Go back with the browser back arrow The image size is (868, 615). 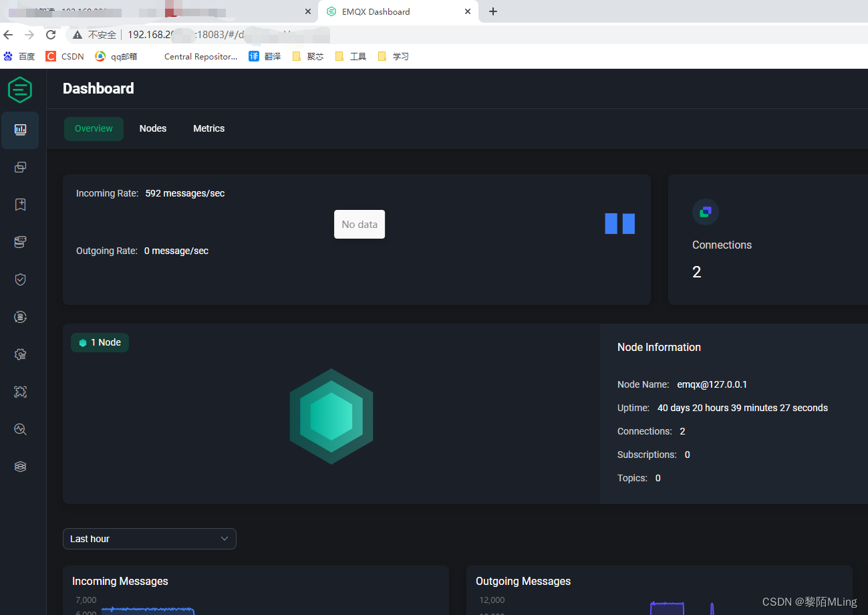9,35
